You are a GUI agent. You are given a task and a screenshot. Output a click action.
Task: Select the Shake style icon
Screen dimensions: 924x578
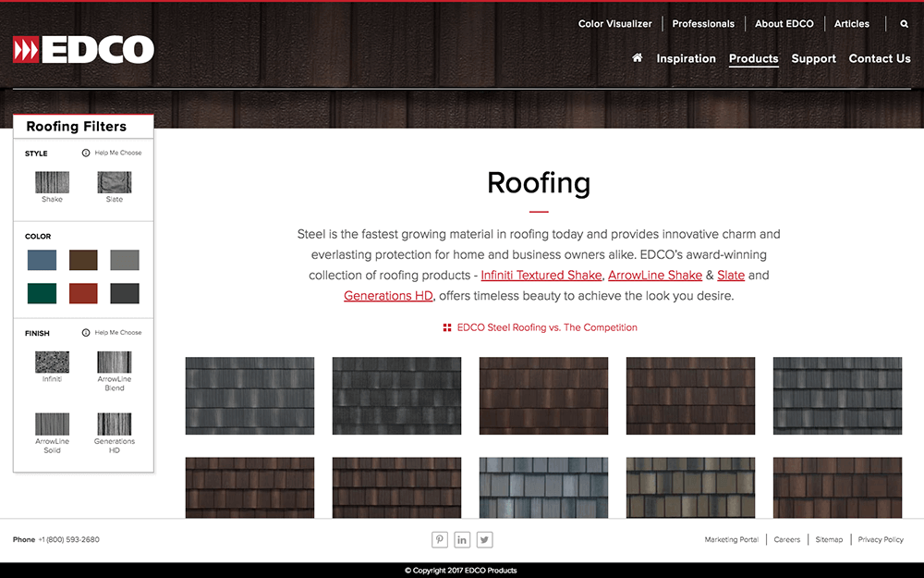[52, 182]
